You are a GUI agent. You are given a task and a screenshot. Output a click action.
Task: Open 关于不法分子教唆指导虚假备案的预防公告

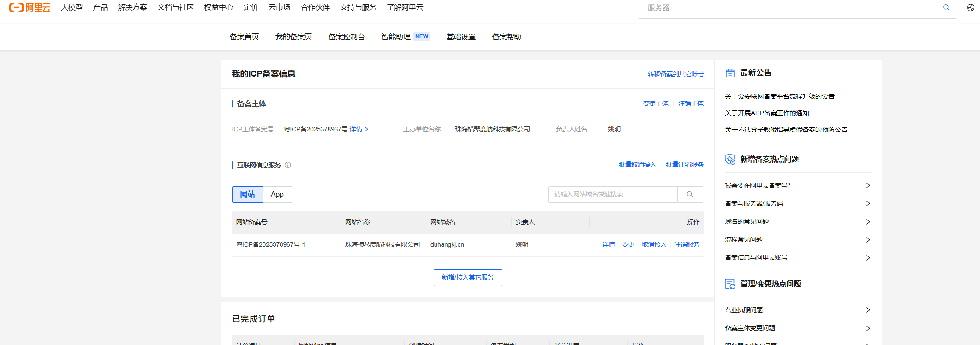(x=786, y=130)
